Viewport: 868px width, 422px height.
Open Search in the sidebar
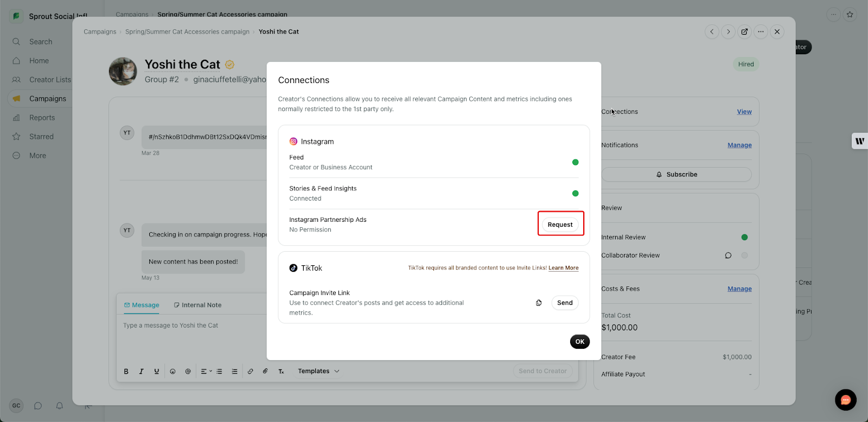41,42
